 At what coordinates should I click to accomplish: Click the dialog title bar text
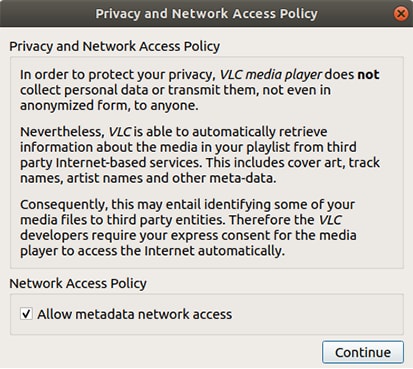point(206,14)
